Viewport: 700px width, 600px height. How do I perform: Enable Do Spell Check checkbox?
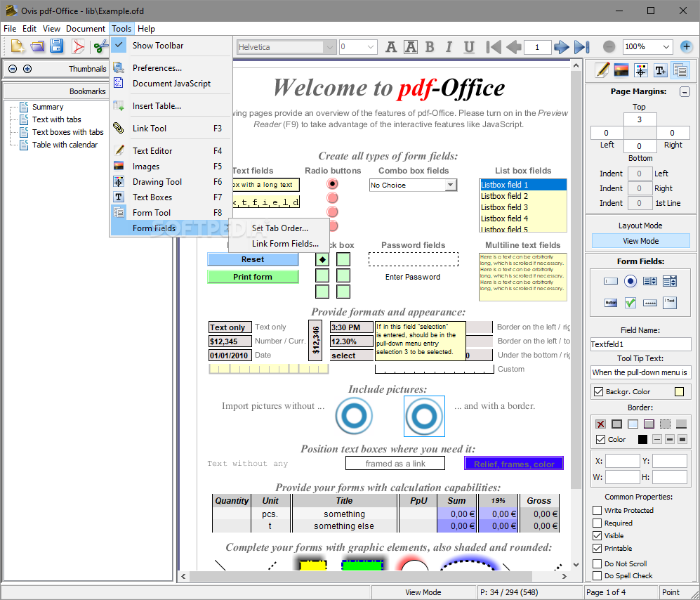[x=597, y=576]
